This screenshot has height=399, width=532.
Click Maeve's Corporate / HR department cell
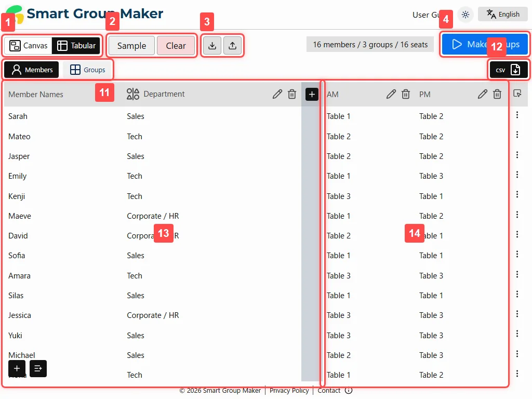(x=153, y=216)
